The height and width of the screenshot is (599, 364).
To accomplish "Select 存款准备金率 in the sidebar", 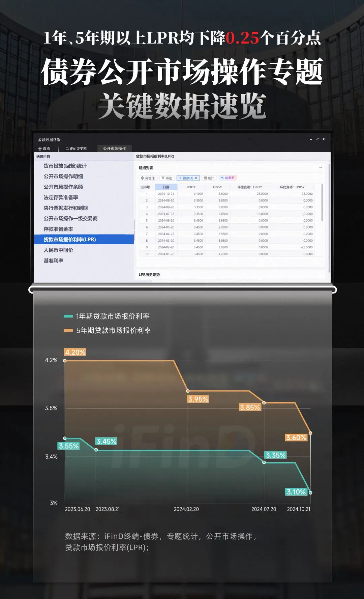I will click(x=58, y=229).
